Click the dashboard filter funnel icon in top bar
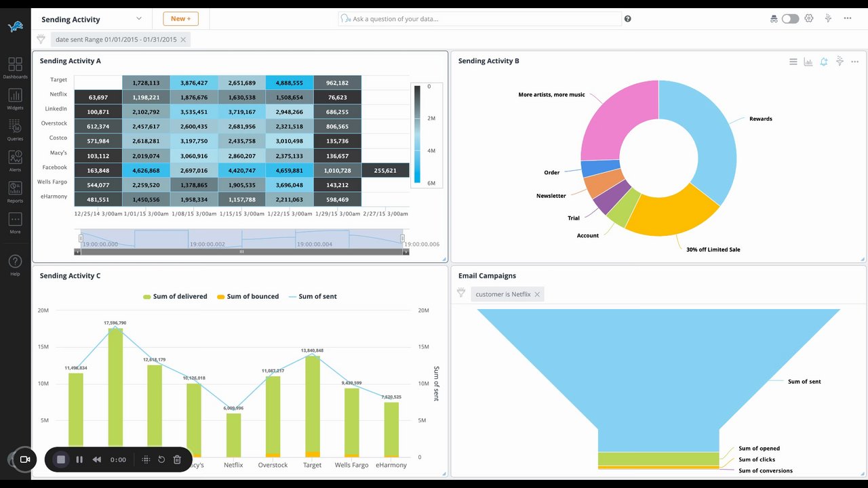 pos(828,18)
